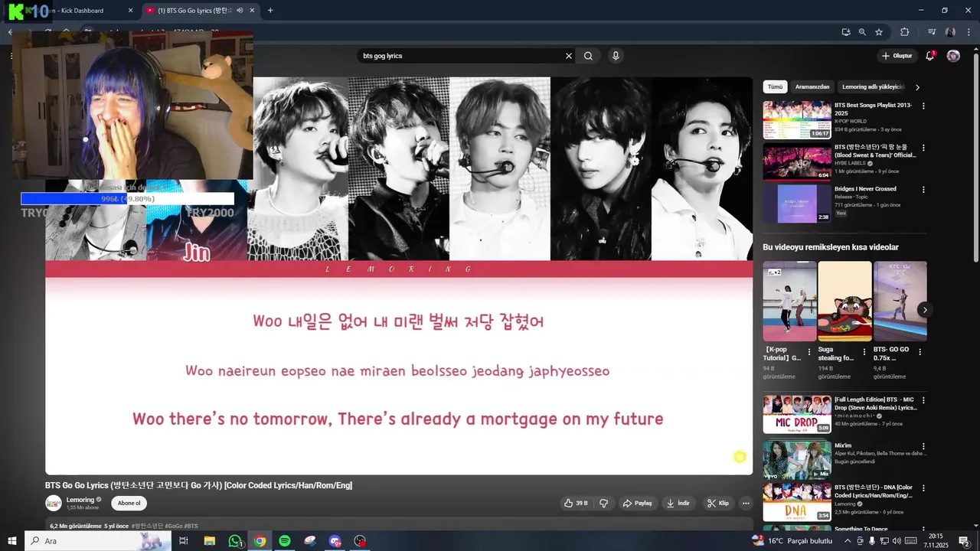Open the Windows notification center icon
980x551 pixels.
[964, 541]
